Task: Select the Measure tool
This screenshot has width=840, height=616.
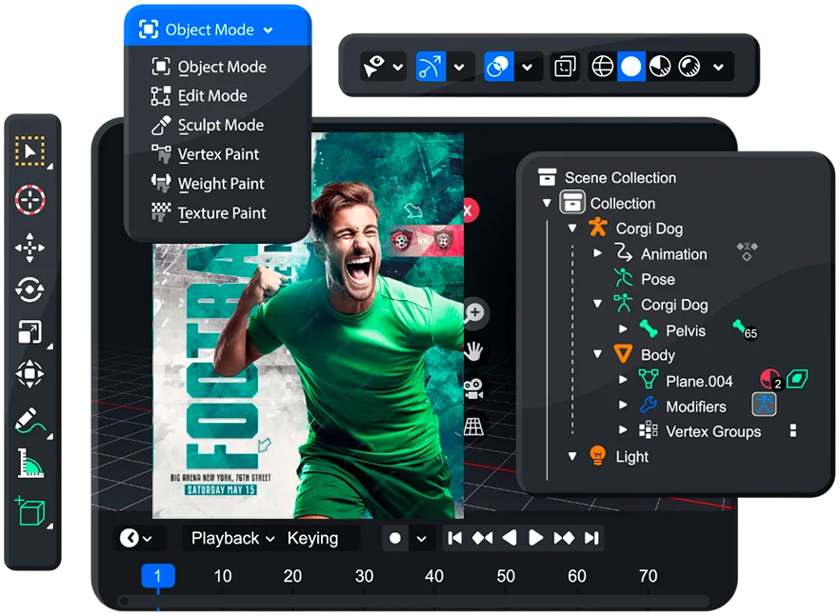Action: click(x=30, y=464)
